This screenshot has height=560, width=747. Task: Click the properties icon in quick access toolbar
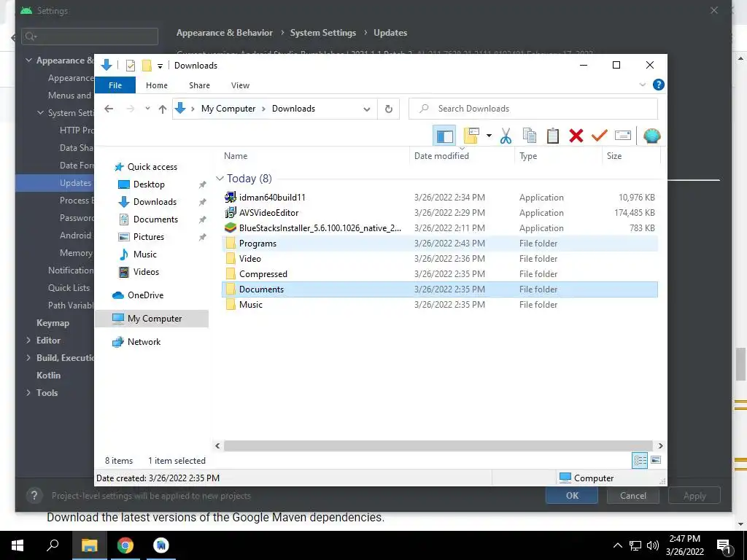[130, 66]
